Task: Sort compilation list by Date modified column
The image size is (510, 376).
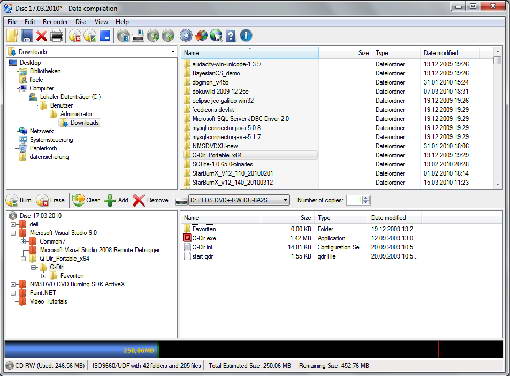Action: point(395,218)
